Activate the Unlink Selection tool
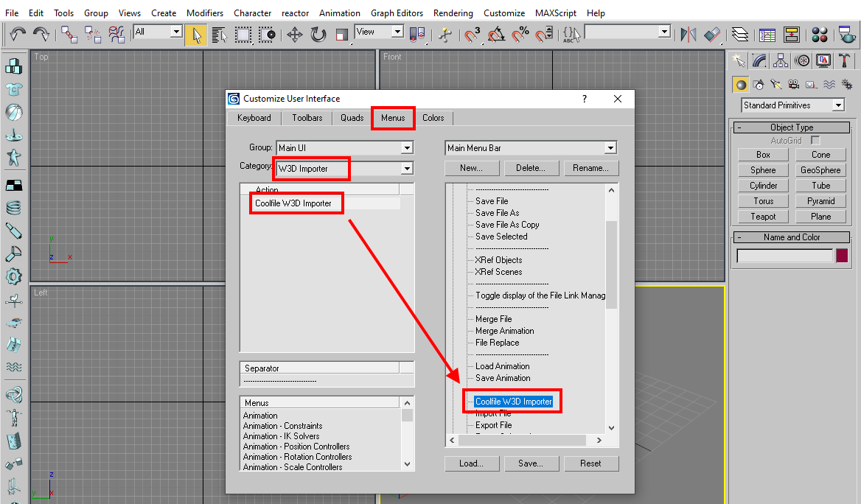The width and height of the screenshot is (861, 504). 93,35
